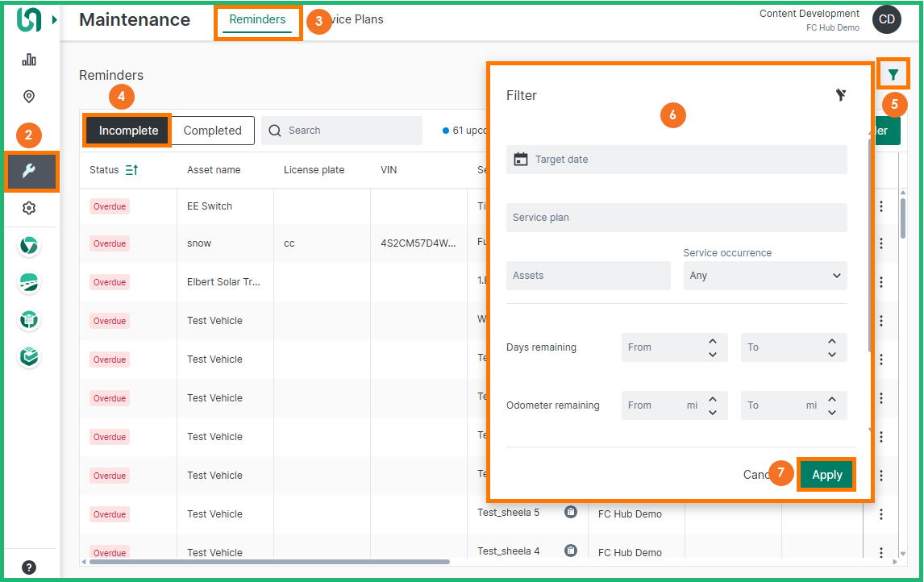Screen dimensions: 924x582
Task: Open the map location pin icon
Action: coord(29,97)
